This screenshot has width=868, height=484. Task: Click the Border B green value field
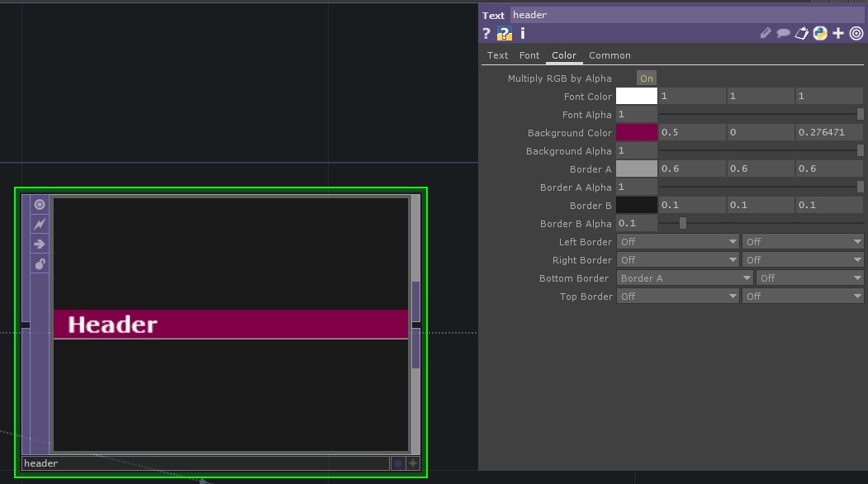pyautogui.click(x=760, y=205)
